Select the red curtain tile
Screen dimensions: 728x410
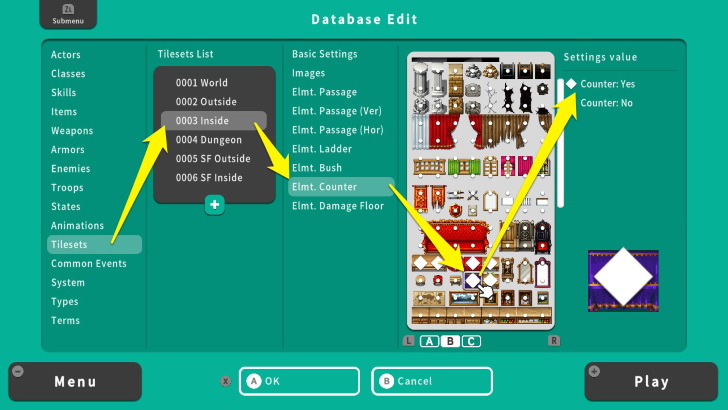444,131
